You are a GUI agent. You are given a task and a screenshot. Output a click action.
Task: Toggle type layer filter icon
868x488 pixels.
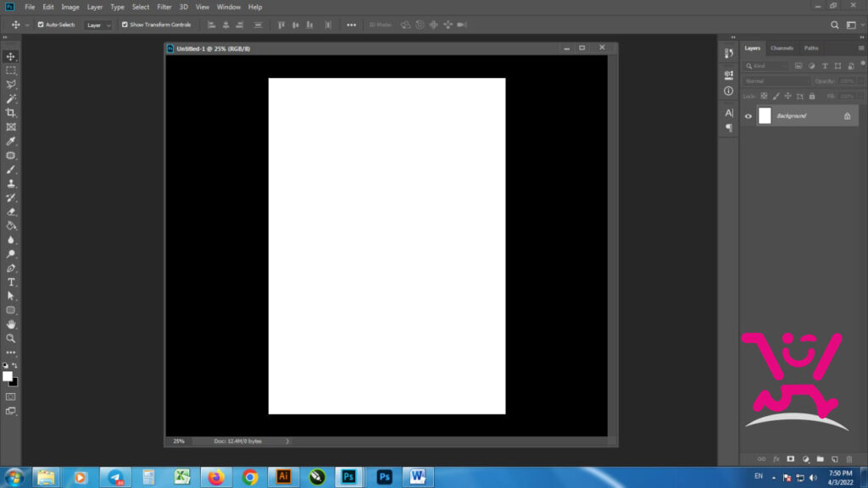[825, 66]
